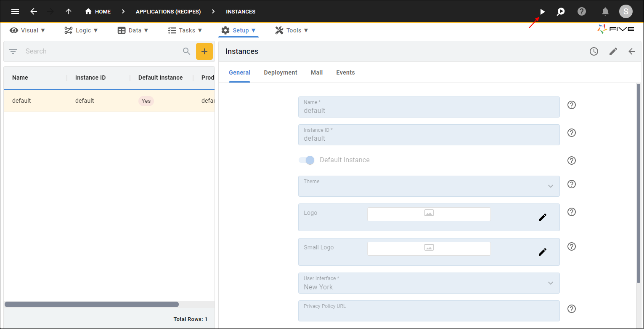This screenshot has width=644, height=329.
Task: Sort by the Instance ID column header
Action: (x=90, y=78)
